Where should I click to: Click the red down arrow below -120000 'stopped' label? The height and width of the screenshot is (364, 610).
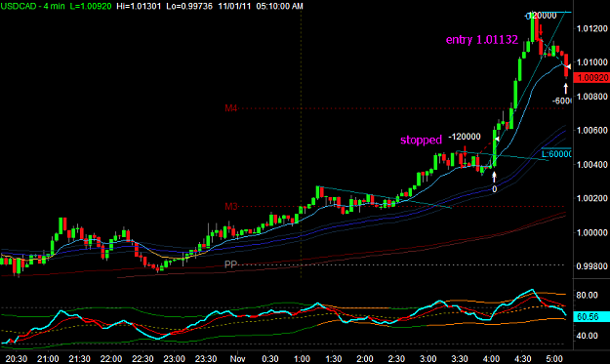tap(466, 151)
